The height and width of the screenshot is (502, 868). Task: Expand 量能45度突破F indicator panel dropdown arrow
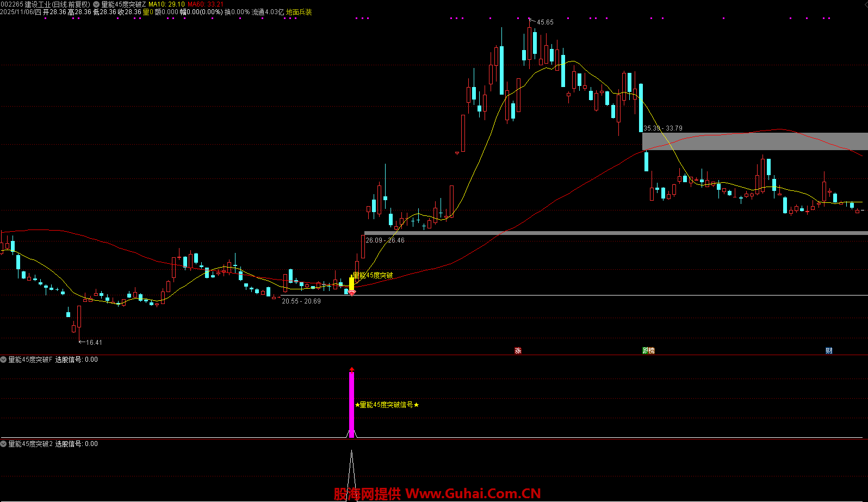click(x=4, y=360)
